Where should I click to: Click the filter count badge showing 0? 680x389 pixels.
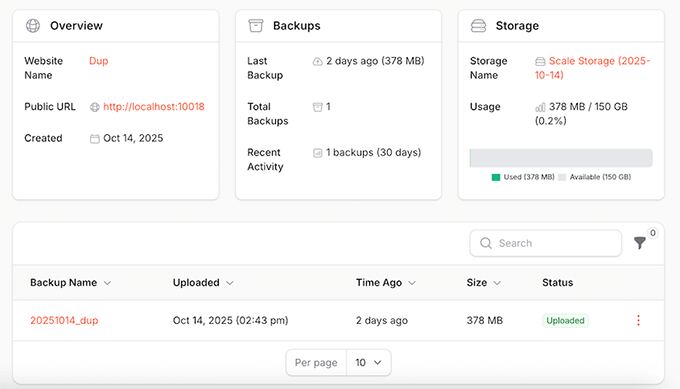[652, 233]
